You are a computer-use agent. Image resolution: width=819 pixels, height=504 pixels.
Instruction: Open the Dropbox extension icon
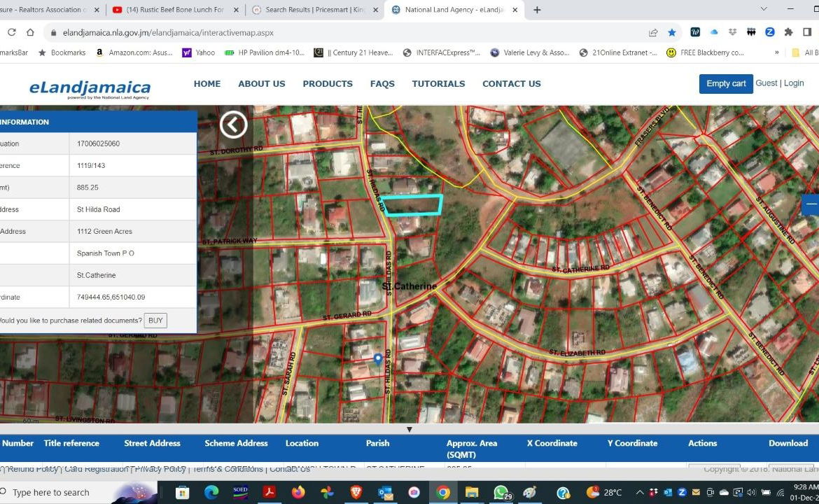coord(732,32)
